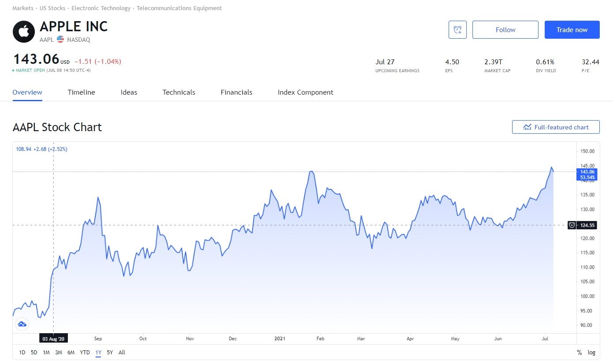Screen dimensions: 613x364
Task: Click the Jul 27 upcoming earnings value
Action: click(385, 62)
